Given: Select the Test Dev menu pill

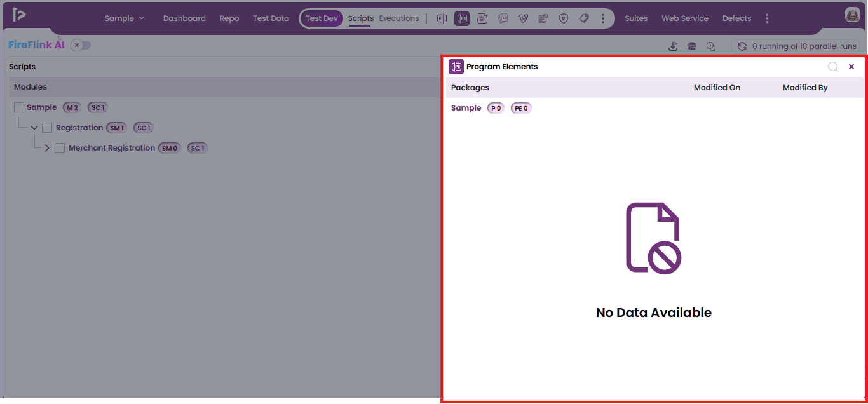Looking at the screenshot, I should tap(322, 18).
